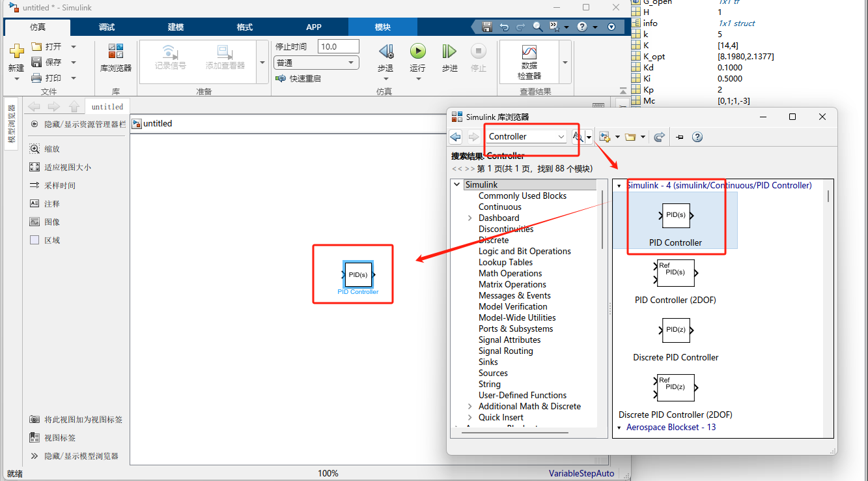Image resolution: width=868 pixels, height=481 pixels.
Task: Click the 停止时间 10.0 input field
Action: coord(338,47)
